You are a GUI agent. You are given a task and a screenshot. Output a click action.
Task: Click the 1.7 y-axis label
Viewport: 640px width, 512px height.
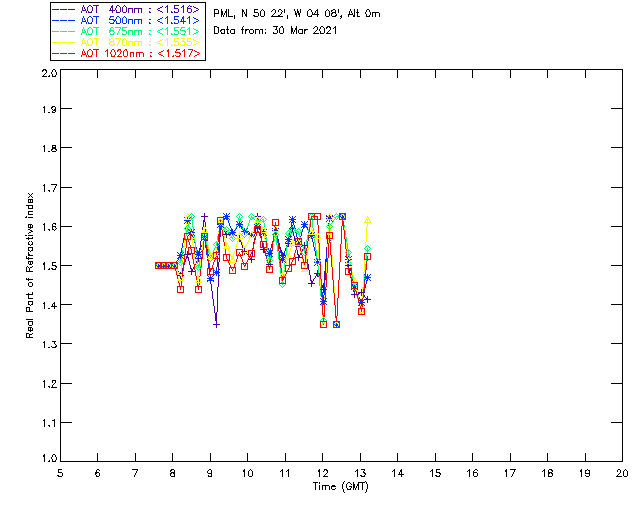point(49,188)
